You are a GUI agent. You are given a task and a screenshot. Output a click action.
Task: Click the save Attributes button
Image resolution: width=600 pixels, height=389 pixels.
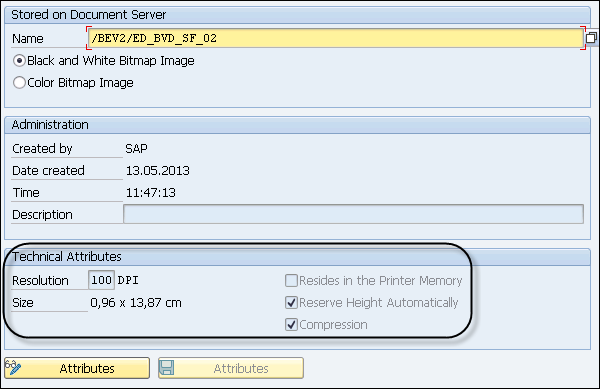coord(231,368)
